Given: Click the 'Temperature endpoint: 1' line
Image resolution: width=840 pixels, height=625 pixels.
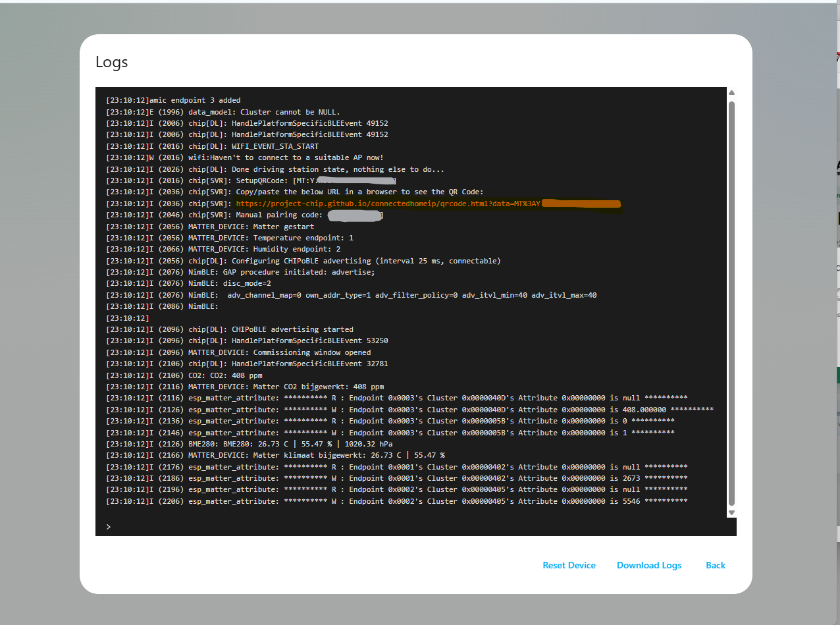Looking at the screenshot, I should tap(230, 238).
